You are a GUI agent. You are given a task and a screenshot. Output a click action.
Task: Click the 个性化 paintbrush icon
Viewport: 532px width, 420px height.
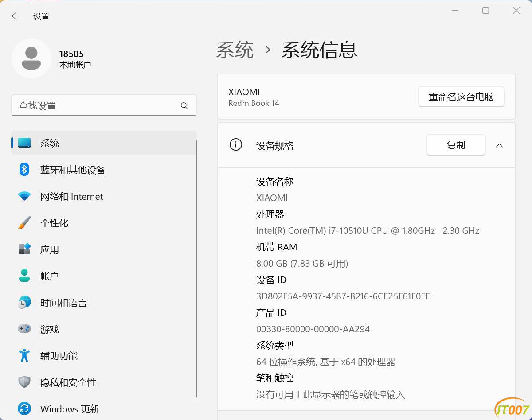point(24,222)
